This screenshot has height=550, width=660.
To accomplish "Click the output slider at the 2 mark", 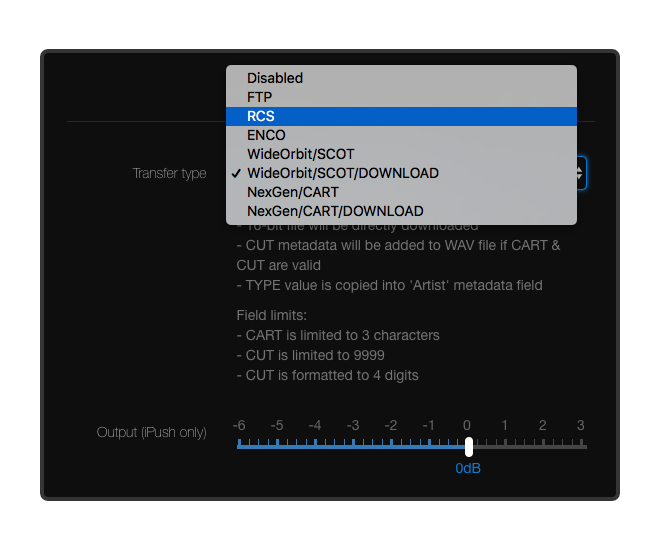I will click(543, 445).
